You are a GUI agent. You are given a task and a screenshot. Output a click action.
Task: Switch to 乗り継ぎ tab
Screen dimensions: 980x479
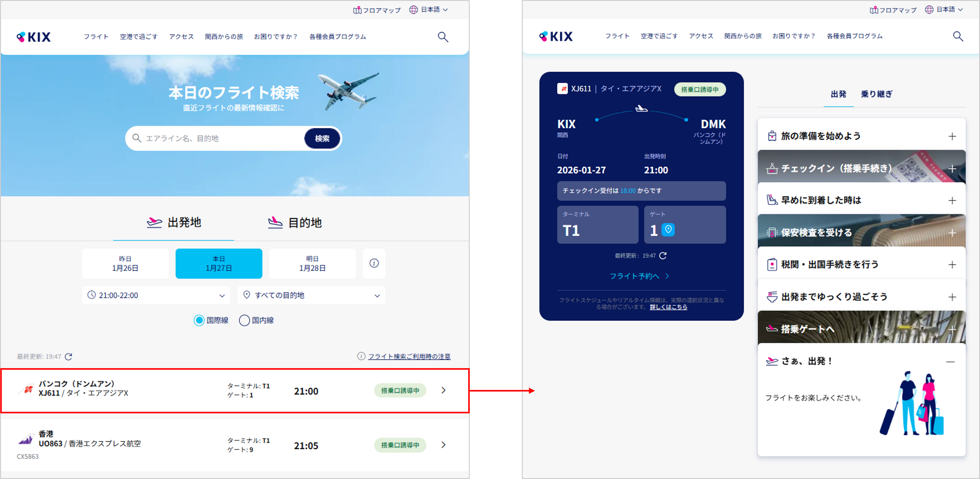[876, 94]
